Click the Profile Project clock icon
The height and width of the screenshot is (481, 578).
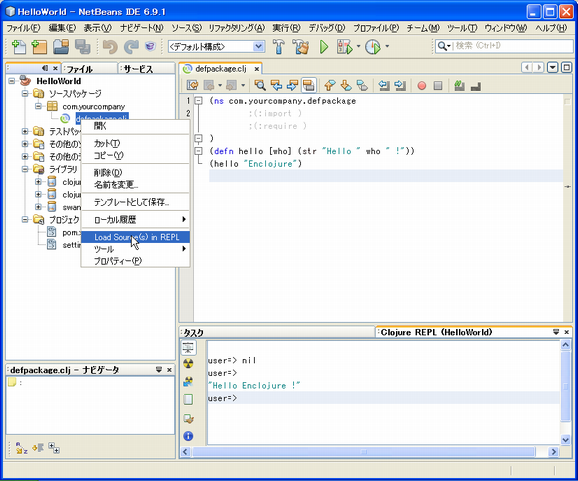coord(373,47)
